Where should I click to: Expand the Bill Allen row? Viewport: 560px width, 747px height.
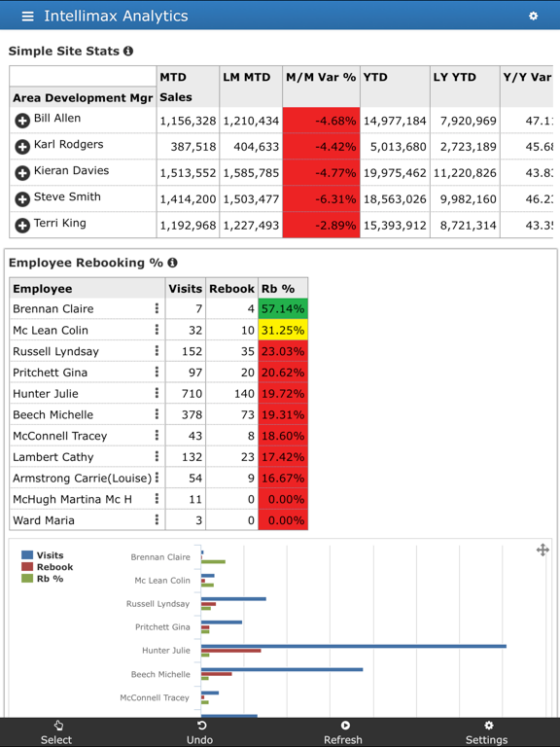(22, 121)
